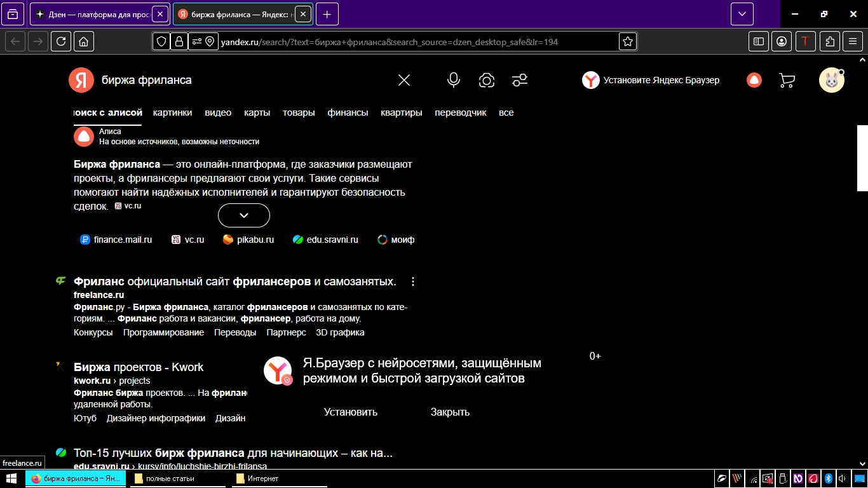Mute the speaker icon in the system tray

[842, 478]
